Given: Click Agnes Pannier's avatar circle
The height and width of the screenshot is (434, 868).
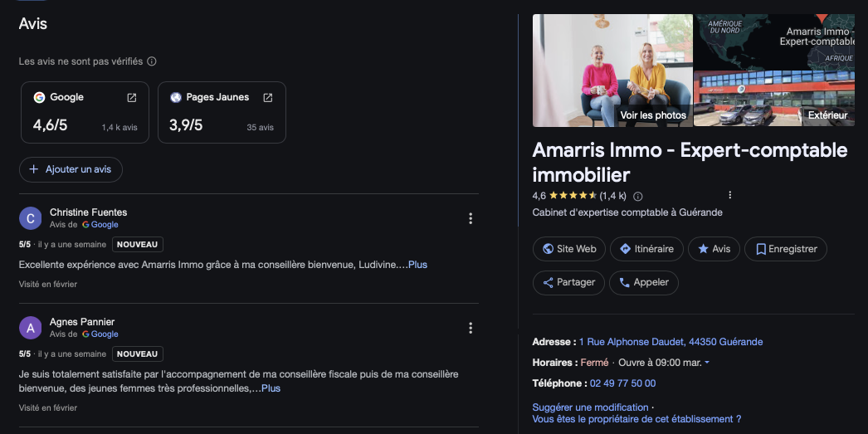Looking at the screenshot, I should click(31, 328).
